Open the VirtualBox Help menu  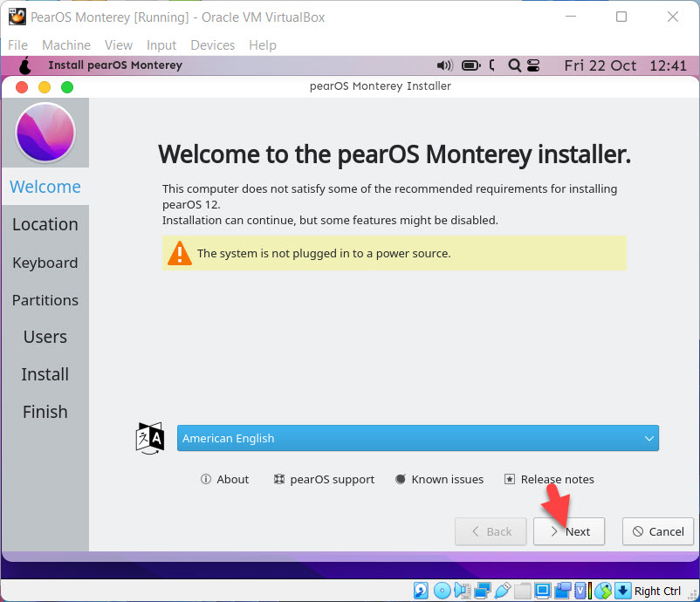263,45
